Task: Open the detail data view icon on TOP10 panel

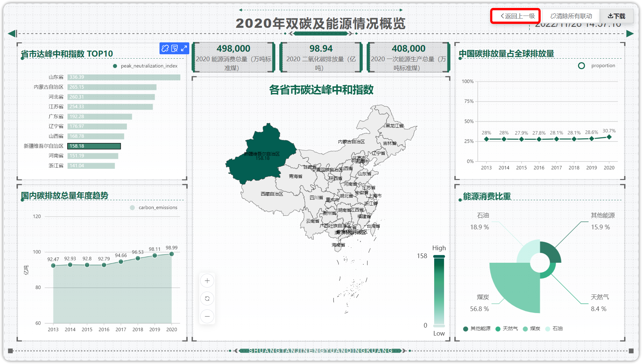Action: (x=174, y=49)
